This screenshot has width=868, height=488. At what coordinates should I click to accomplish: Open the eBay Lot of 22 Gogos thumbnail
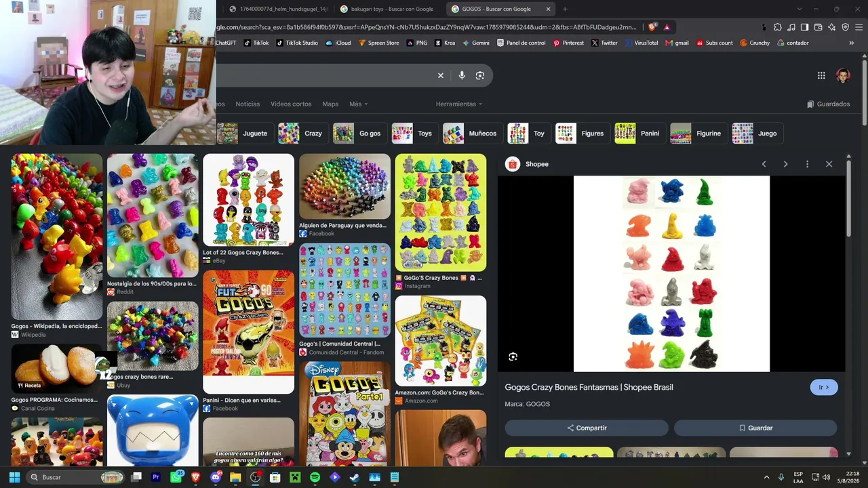[249, 200]
